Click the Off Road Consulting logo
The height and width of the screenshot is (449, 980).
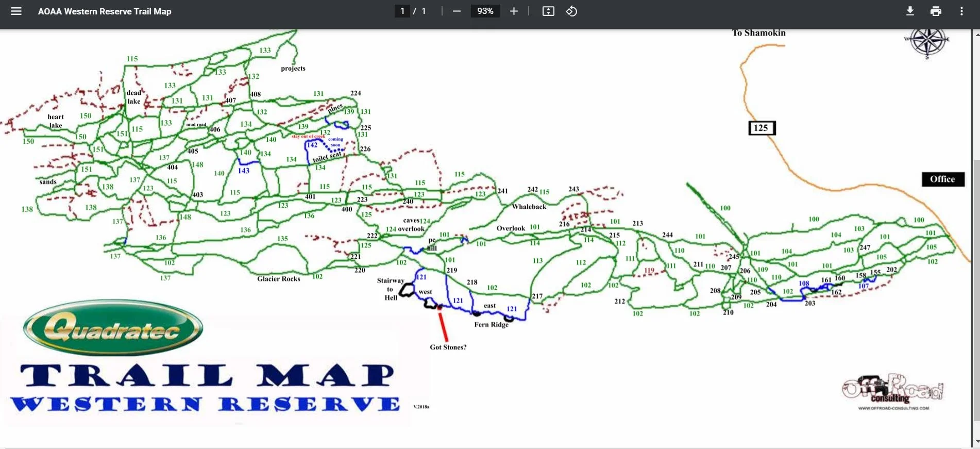(x=893, y=392)
